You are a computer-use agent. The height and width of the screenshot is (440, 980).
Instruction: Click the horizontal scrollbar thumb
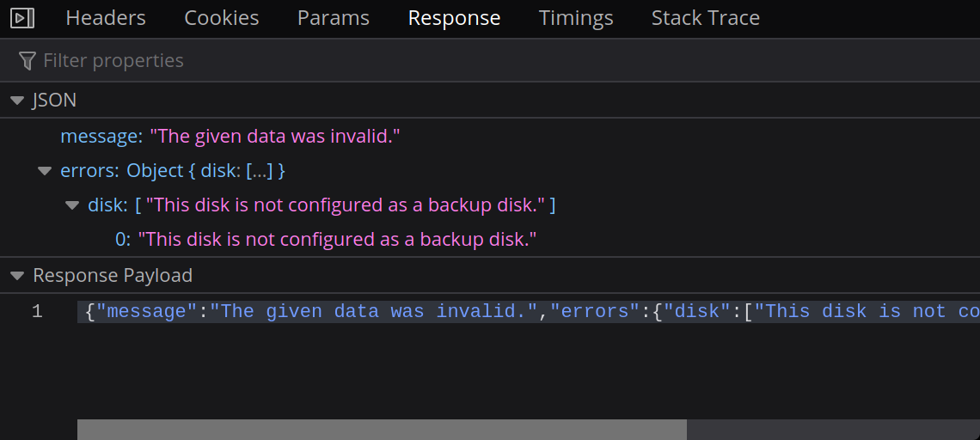[382, 429]
